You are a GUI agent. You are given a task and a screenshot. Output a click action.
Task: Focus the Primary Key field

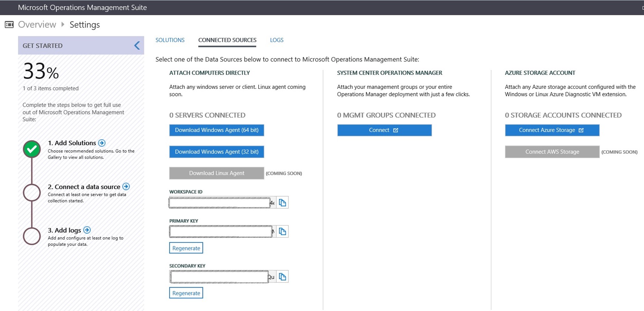(x=222, y=231)
